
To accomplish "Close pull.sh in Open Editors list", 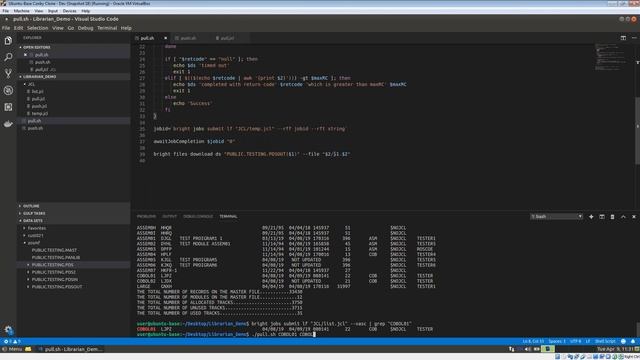I will [x=25, y=55].
